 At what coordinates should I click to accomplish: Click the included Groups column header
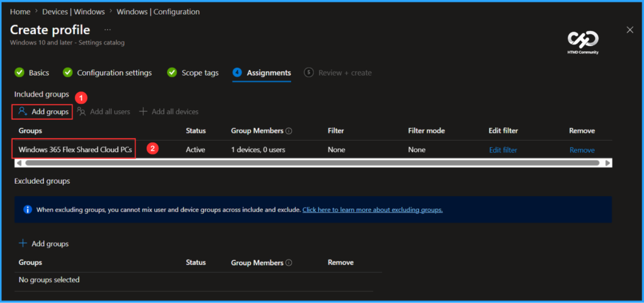30,131
